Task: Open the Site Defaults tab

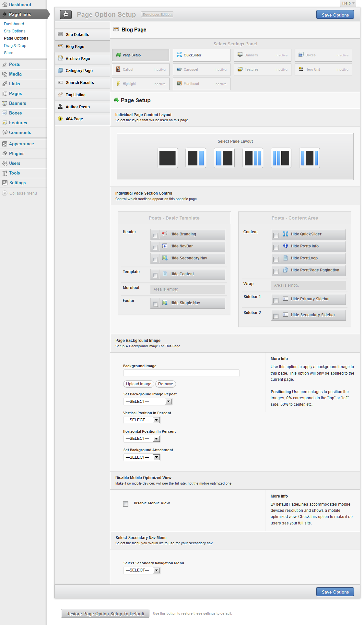Action: (x=77, y=34)
